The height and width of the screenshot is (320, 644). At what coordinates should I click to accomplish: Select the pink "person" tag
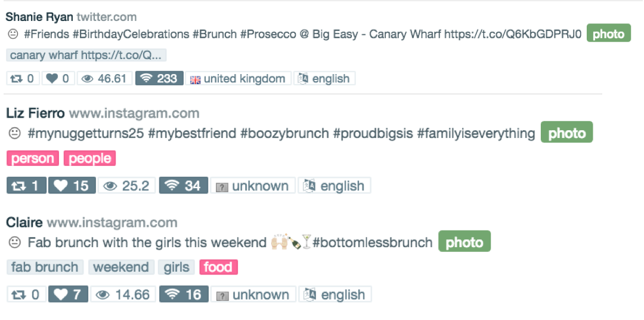click(33, 158)
